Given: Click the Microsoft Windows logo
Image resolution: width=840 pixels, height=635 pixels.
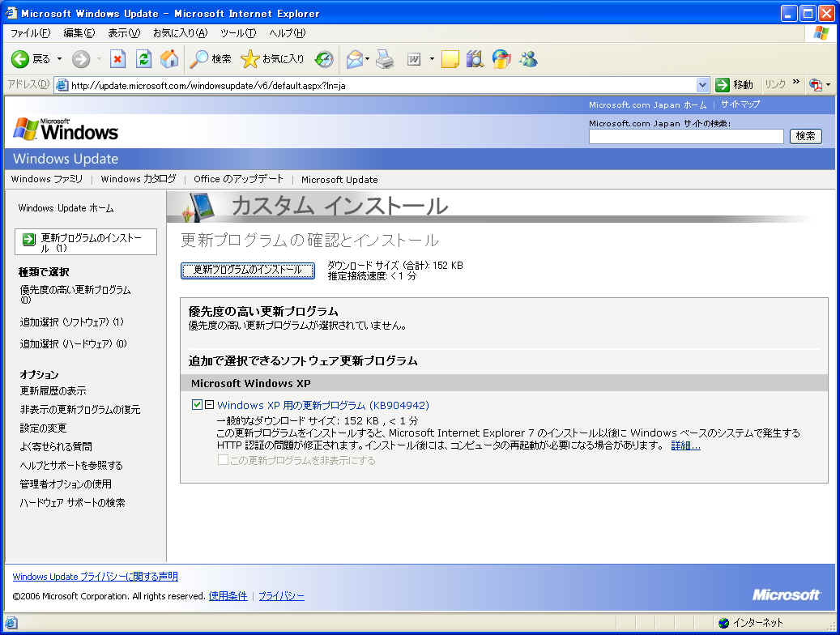Looking at the screenshot, I should [x=65, y=129].
